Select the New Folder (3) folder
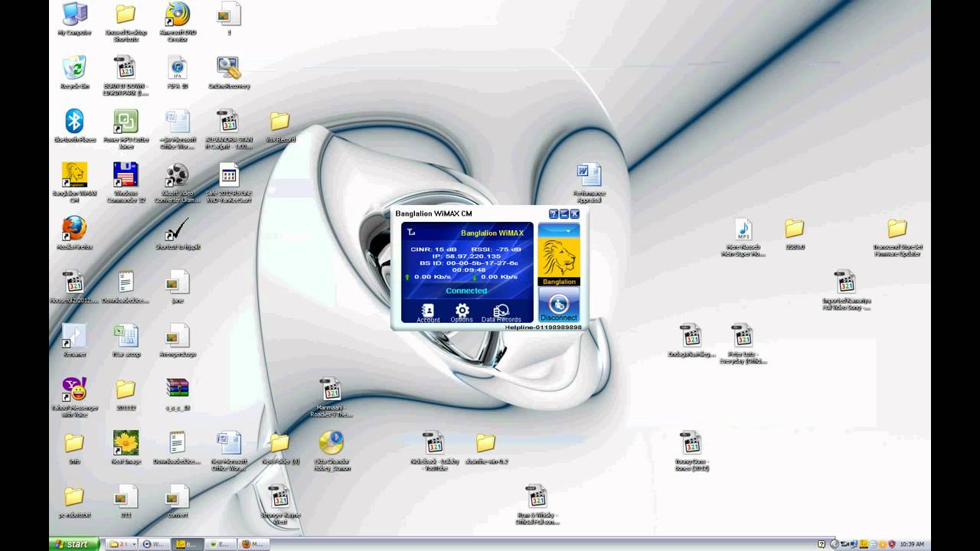This screenshot has height=551, width=980. pos(280,448)
